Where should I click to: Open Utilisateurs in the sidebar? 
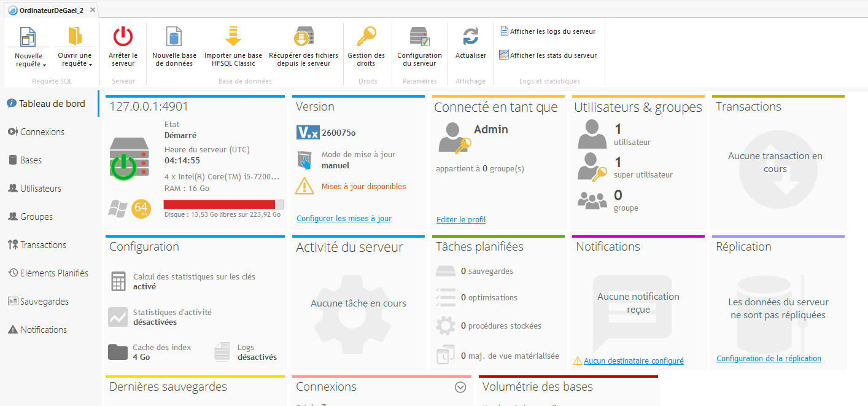pos(34,189)
